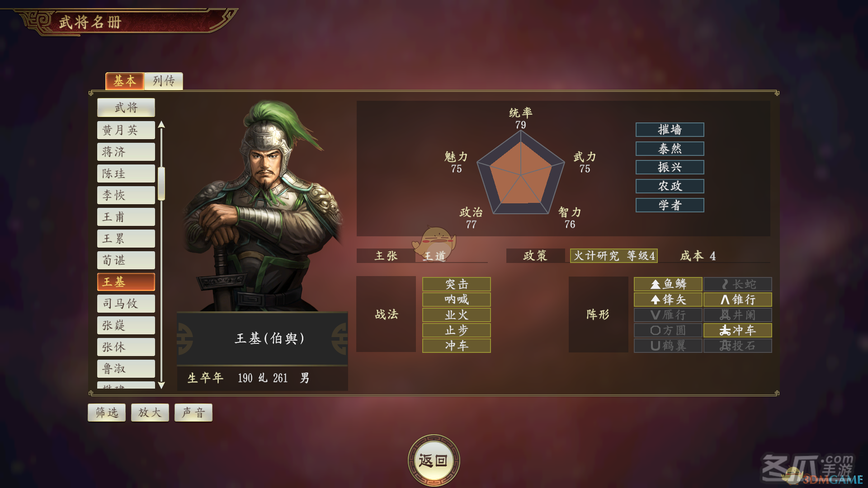Select the 长蛇 formation icon

737,284
